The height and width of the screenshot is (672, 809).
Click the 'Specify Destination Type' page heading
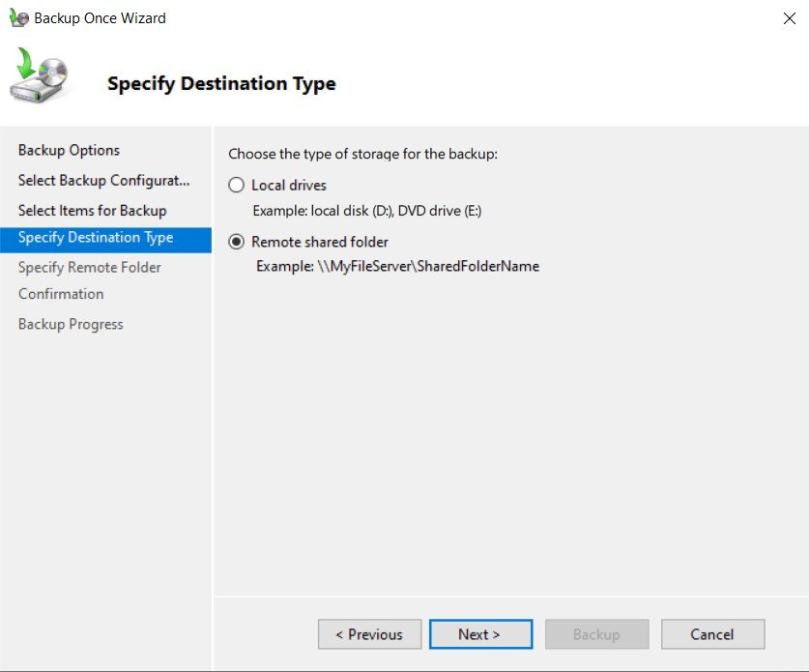coord(221,83)
